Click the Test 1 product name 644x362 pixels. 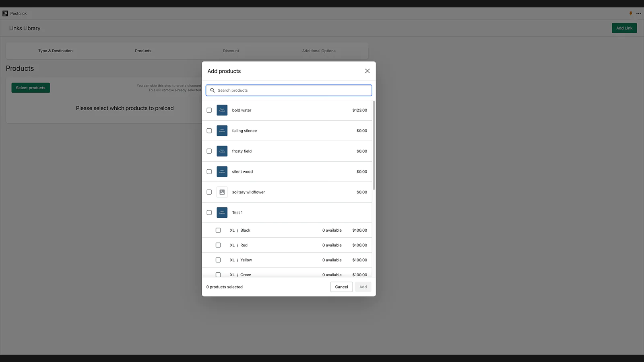tap(237, 213)
